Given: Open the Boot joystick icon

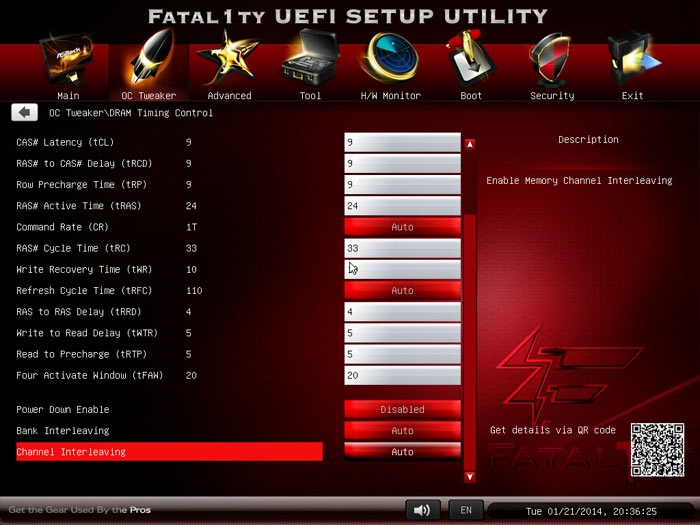Looking at the screenshot, I should click(471, 58).
